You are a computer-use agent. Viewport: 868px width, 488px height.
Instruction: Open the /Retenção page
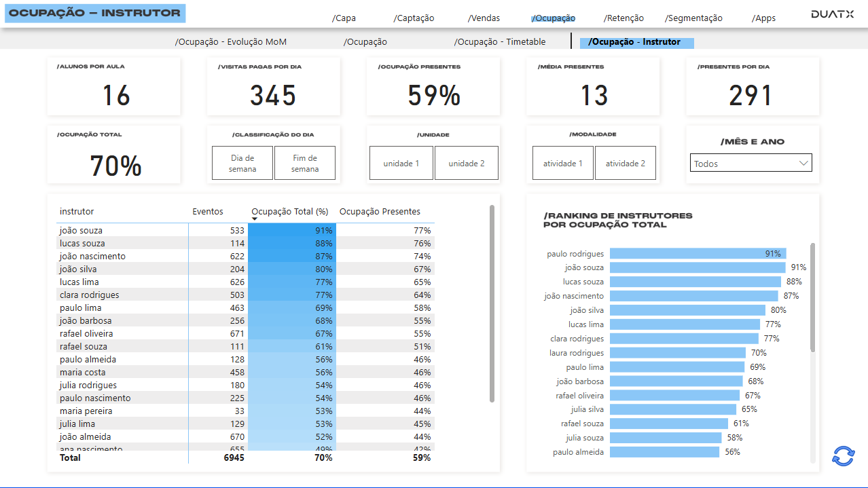pos(623,18)
